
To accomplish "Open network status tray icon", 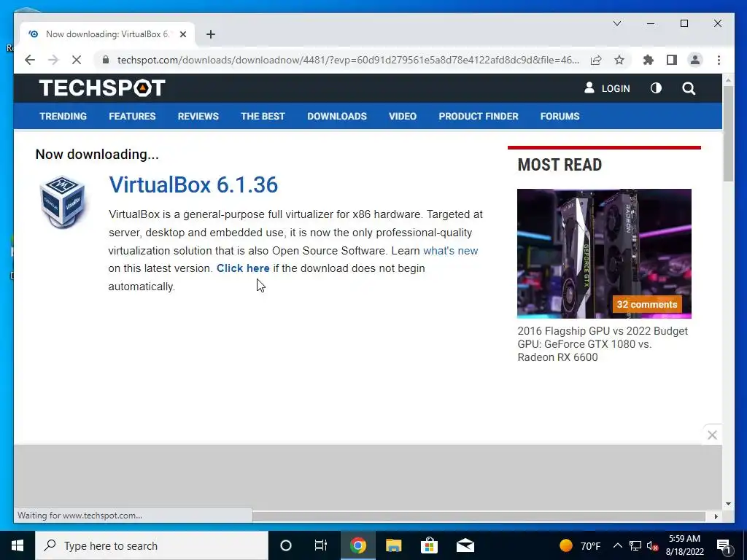I will (x=635, y=545).
